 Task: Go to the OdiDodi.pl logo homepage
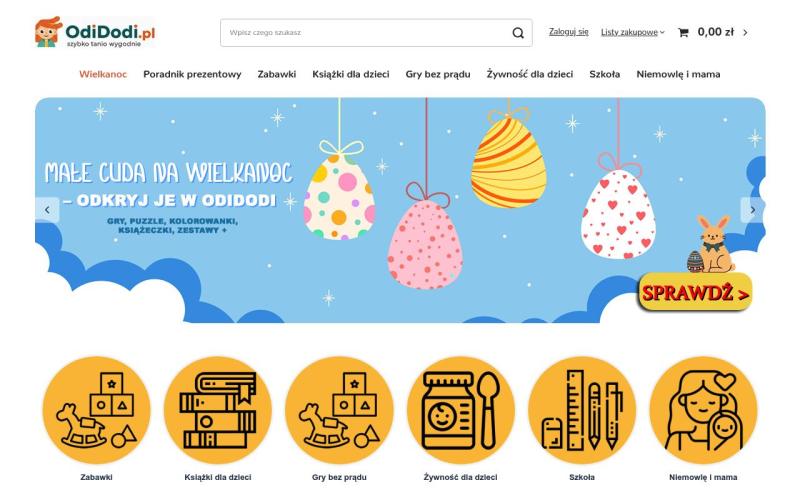pos(95,32)
